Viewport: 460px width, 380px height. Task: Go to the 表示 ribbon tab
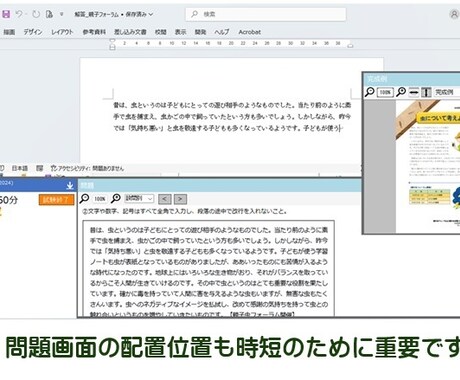[x=180, y=32]
